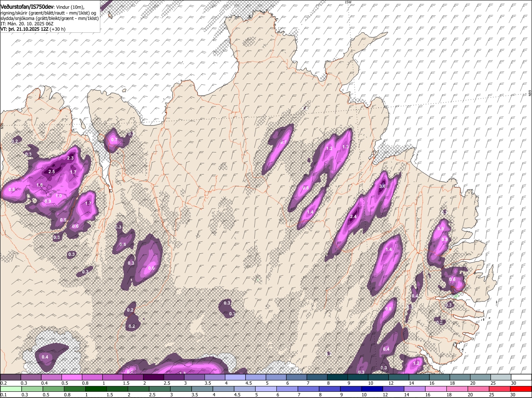Click the 0.4 value inside the white hatched patch
532x398 pixels.
[44, 357]
